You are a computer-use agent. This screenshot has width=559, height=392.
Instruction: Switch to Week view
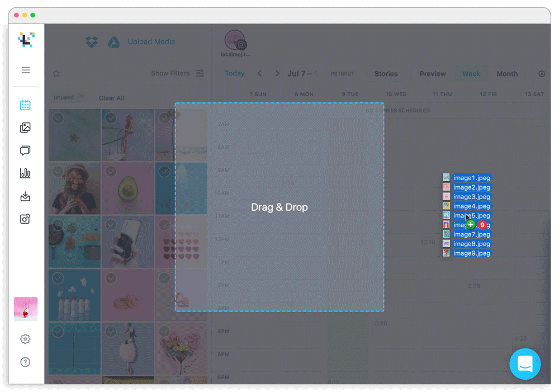tap(471, 74)
